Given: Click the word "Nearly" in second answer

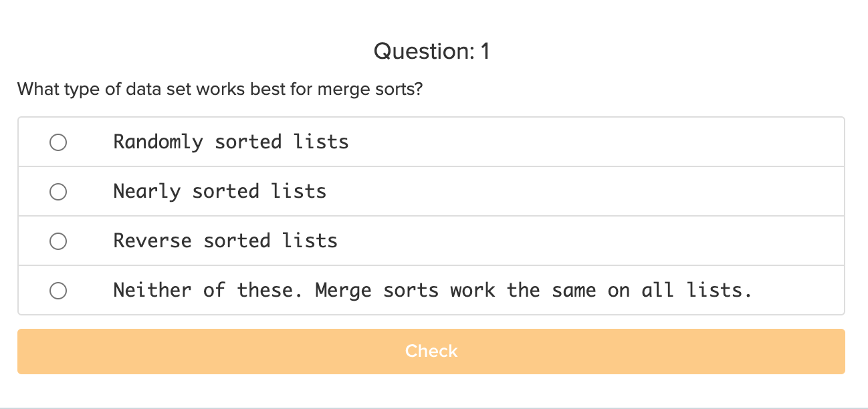Looking at the screenshot, I should (x=147, y=191).
